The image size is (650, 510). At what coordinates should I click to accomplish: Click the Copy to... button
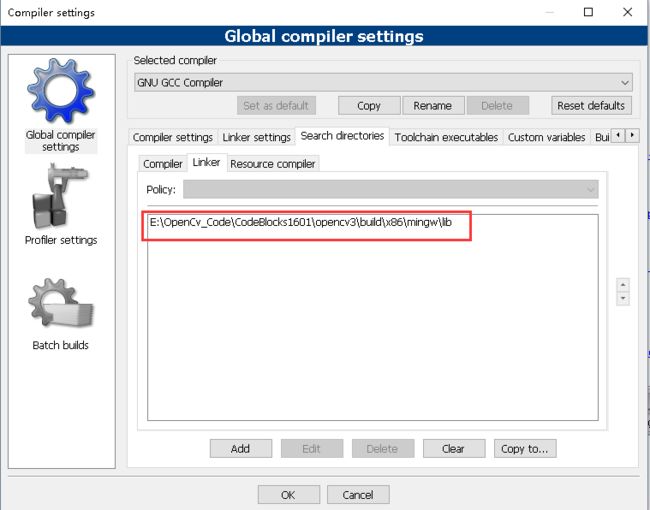pyautogui.click(x=525, y=449)
